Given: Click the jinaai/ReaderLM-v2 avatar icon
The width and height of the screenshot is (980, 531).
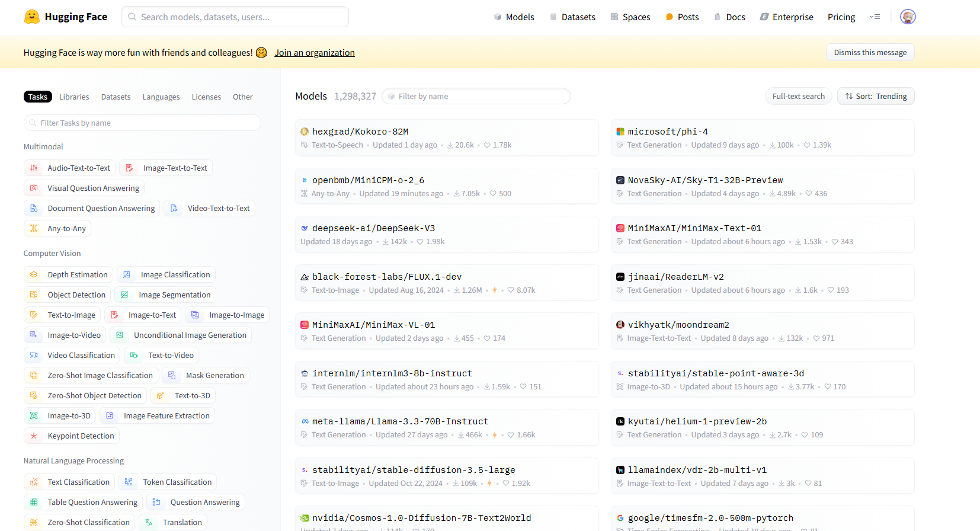Looking at the screenshot, I should 620,277.
